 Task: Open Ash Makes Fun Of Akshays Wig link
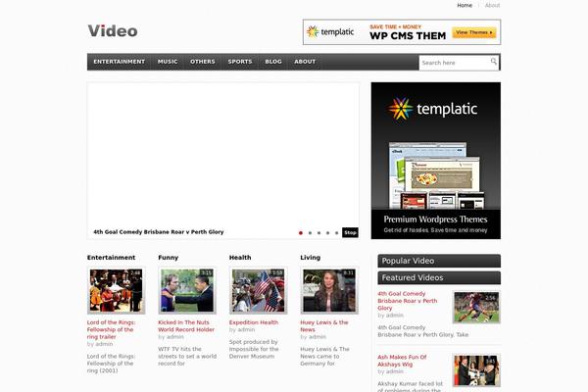(402, 361)
